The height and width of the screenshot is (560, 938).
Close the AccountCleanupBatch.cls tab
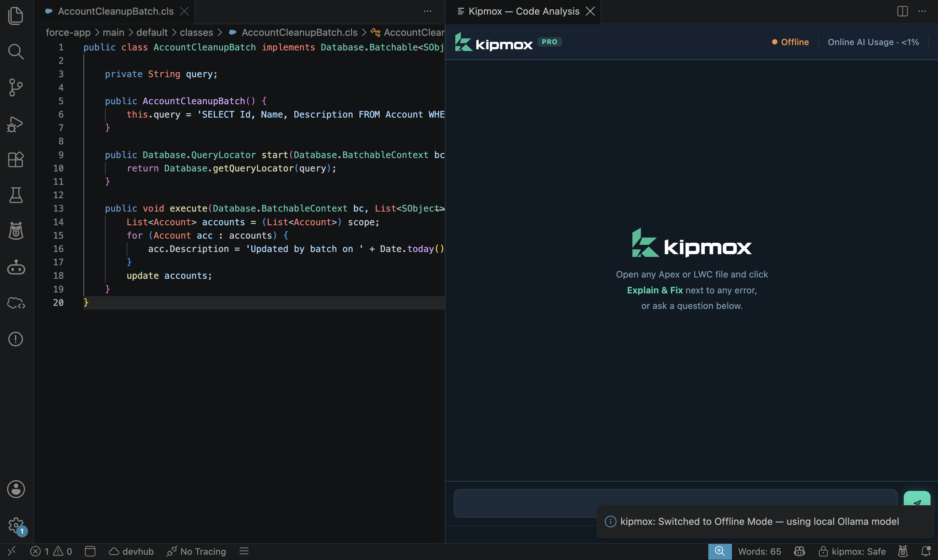[x=184, y=11]
